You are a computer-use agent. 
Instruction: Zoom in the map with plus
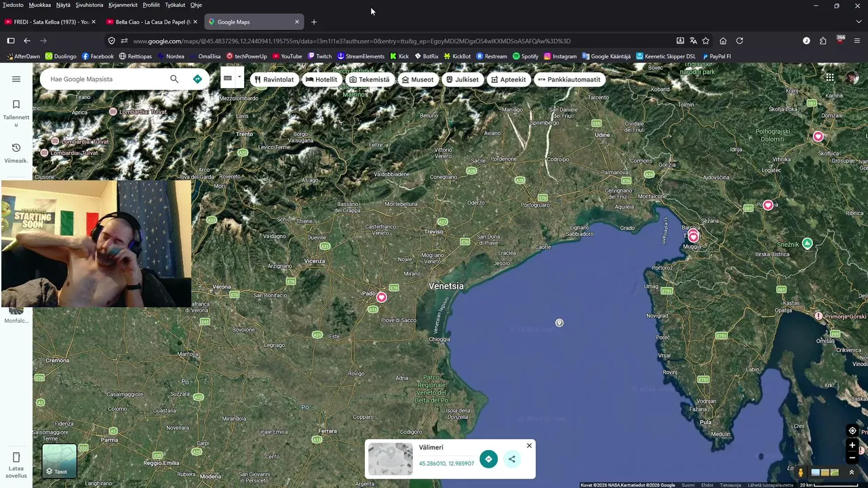[x=852, y=445]
